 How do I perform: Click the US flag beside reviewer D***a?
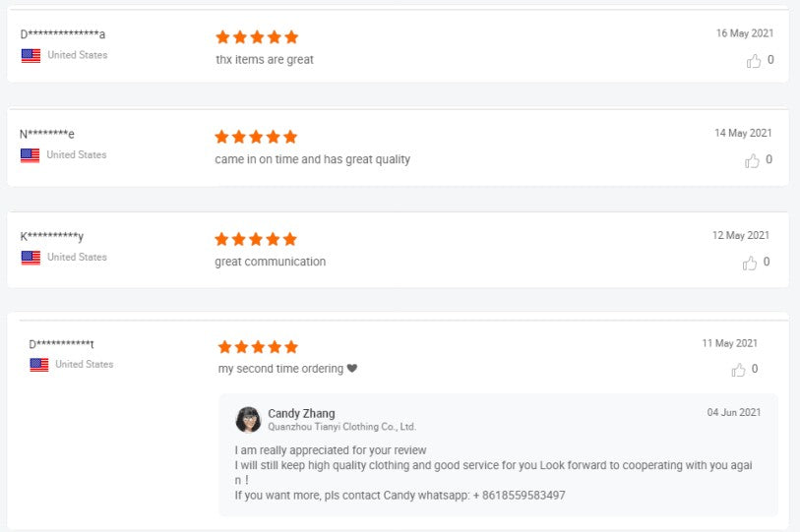click(x=31, y=55)
